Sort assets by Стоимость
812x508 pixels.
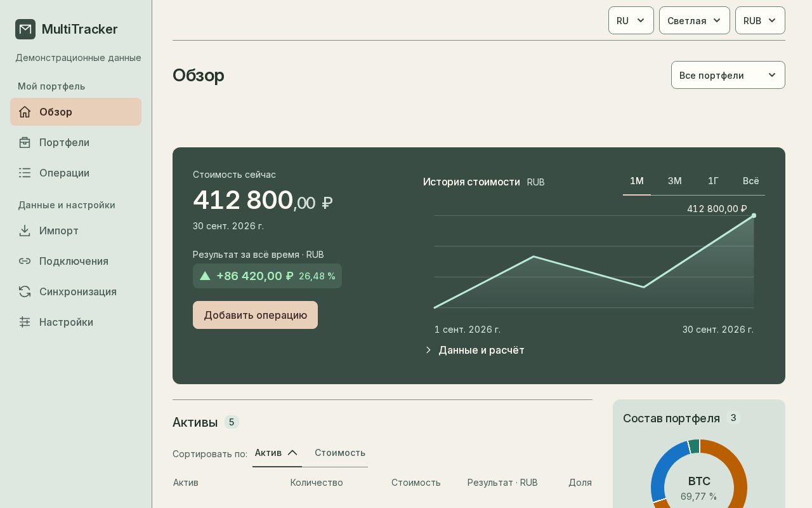340,453
